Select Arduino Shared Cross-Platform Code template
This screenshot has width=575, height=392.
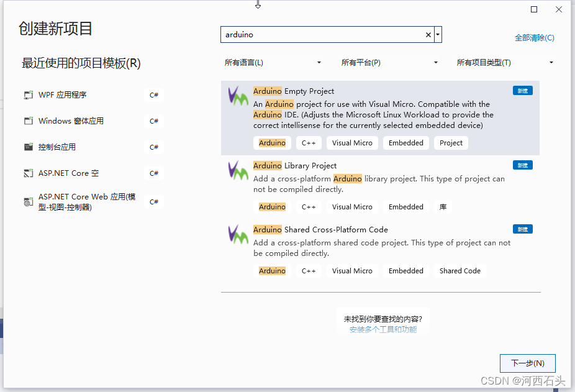(x=380, y=251)
